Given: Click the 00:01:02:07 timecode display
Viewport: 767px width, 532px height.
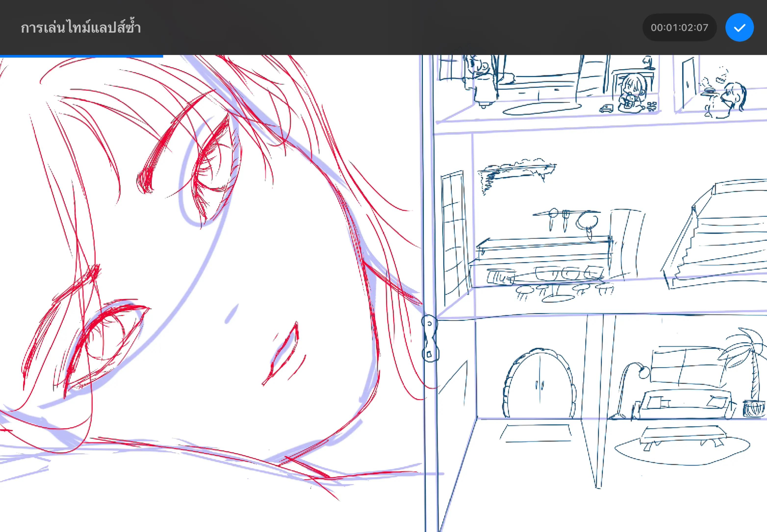Looking at the screenshot, I should point(679,27).
